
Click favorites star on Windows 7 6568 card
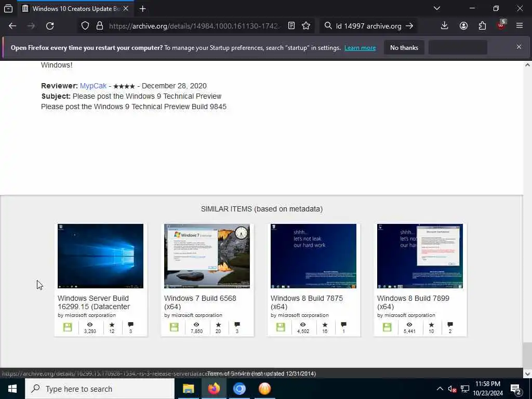218,325
